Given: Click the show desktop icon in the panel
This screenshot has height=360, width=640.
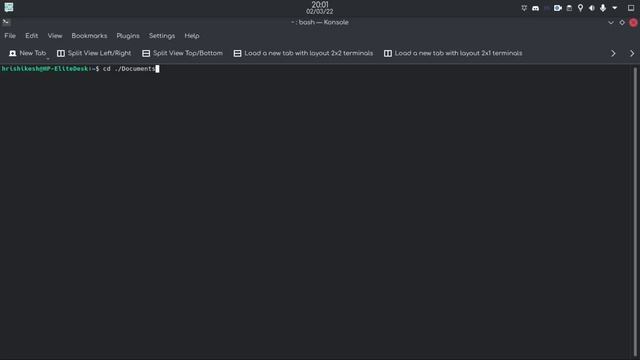Looking at the screenshot, I should coord(631,8).
